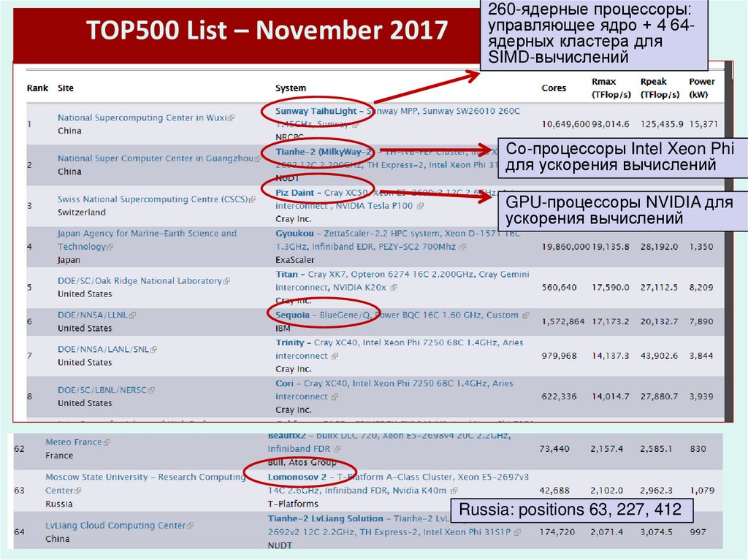Click external icon beside Guangzhou site name

point(258,159)
